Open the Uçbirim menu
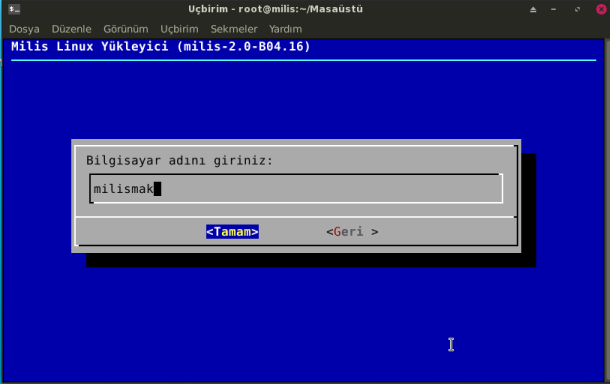Viewport: 610px width, 384px height. 179,29
